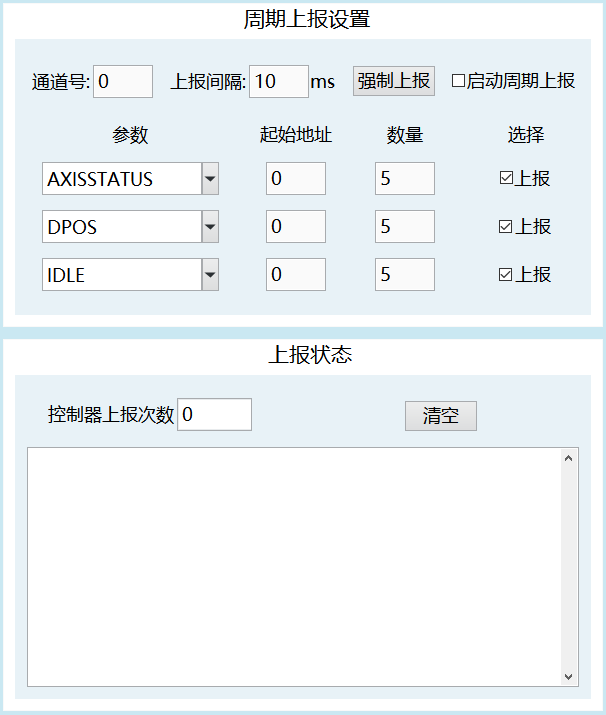Click the 上报间隔 input showing 10
Viewport: 606px width, 715px height.
(x=279, y=81)
